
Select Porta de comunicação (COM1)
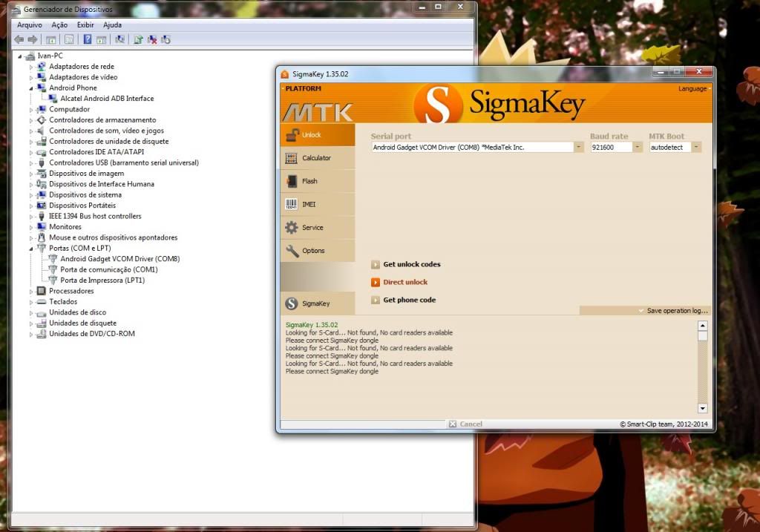coord(109,269)
